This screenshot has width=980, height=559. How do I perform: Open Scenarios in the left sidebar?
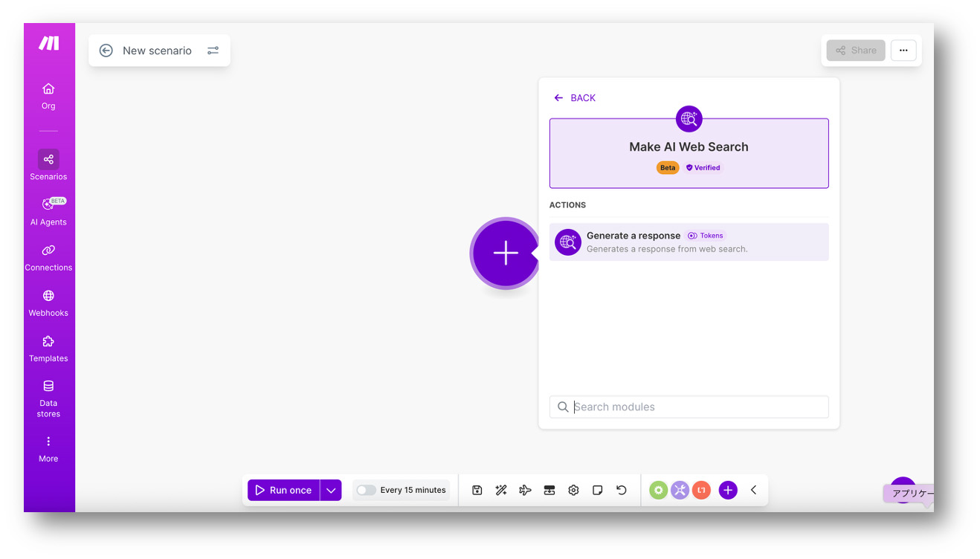tap(48, 165)
